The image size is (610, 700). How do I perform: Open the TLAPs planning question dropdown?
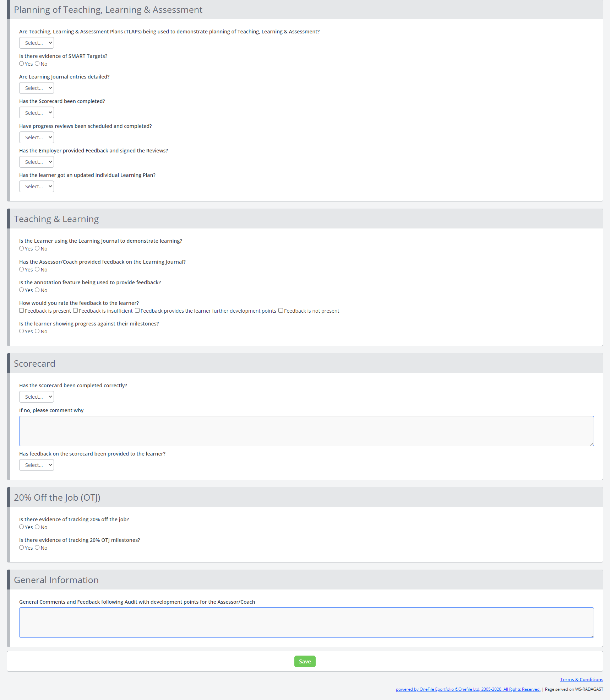[x=37, y=43]
